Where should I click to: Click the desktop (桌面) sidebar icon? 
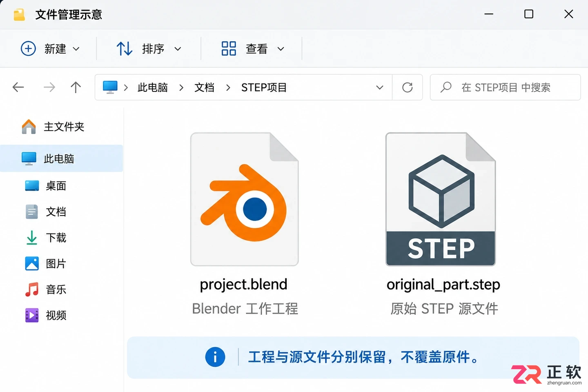(x=32, y=186)
